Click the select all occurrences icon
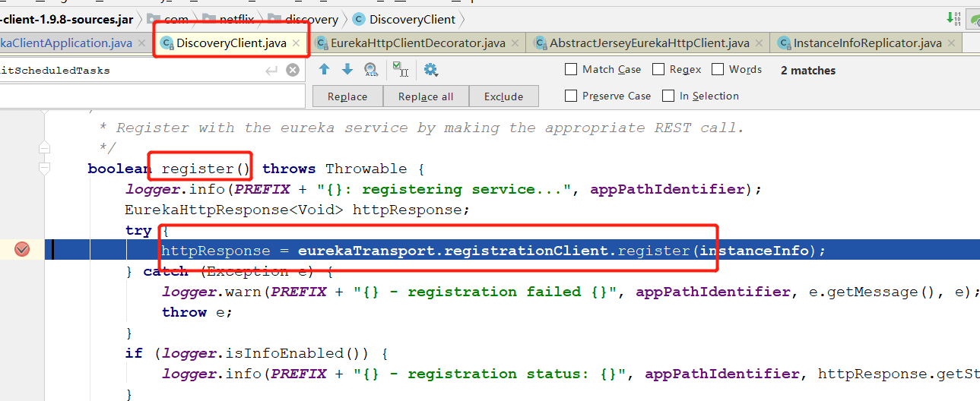This screenshot has width=980, height=401. (401, 70)
